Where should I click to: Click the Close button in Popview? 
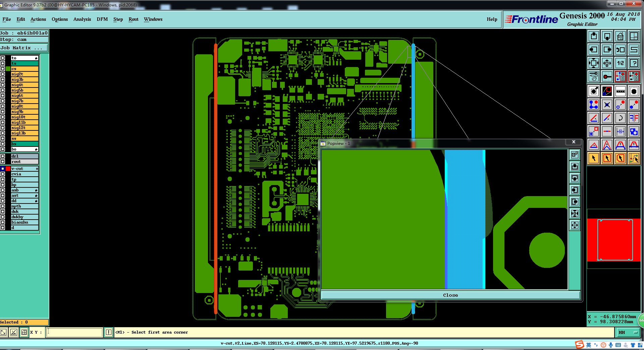coord(450,295)
